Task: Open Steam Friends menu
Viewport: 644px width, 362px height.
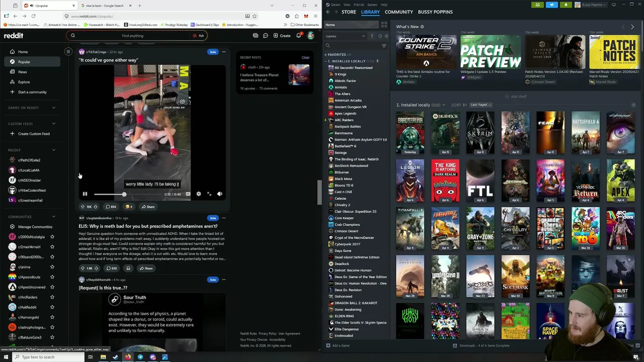Action: (x=359, y=5)
